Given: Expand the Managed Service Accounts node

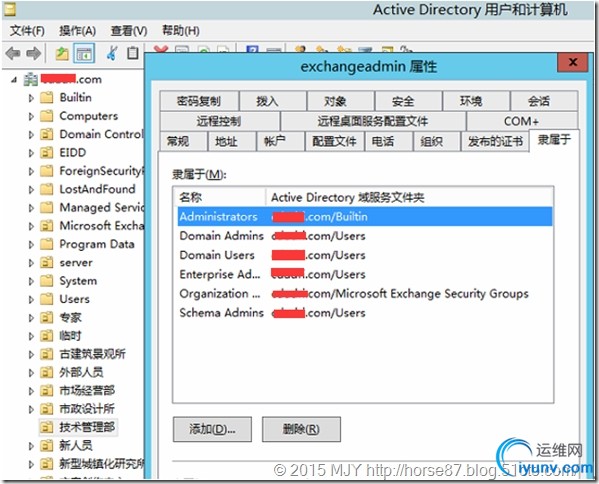Looking at the screenshot, I should (31, 208).
